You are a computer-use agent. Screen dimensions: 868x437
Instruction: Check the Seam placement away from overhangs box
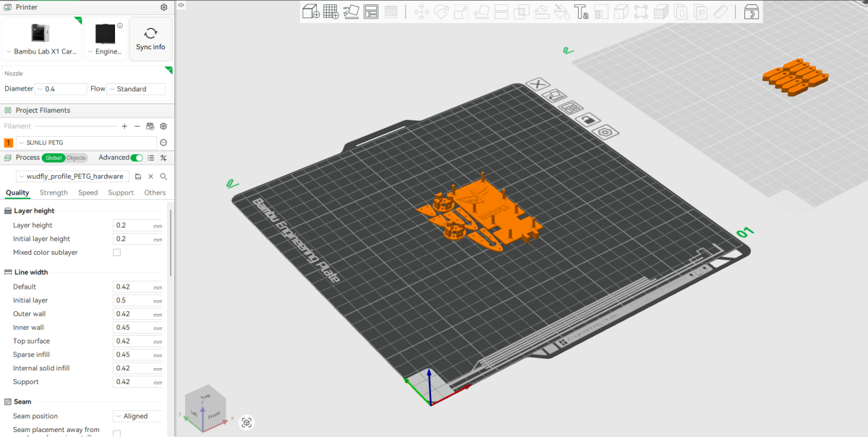pyautogui.click(x=116, y=433)
